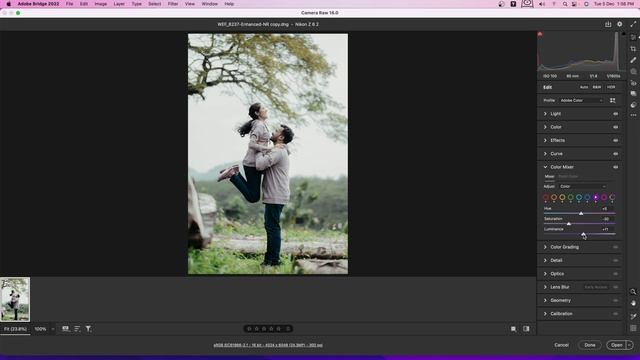Click the save image export icon
640x360 pixels.
(x=608, y=24)
